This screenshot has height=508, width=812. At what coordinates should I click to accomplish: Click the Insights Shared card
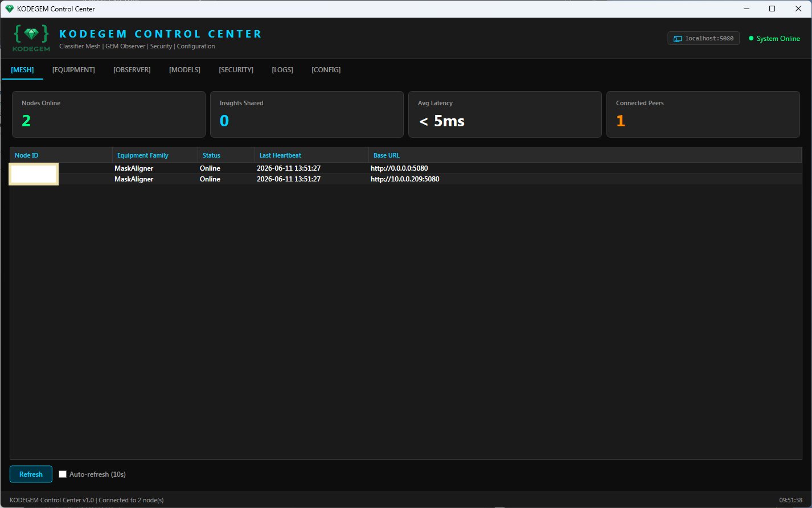point(306,114)
